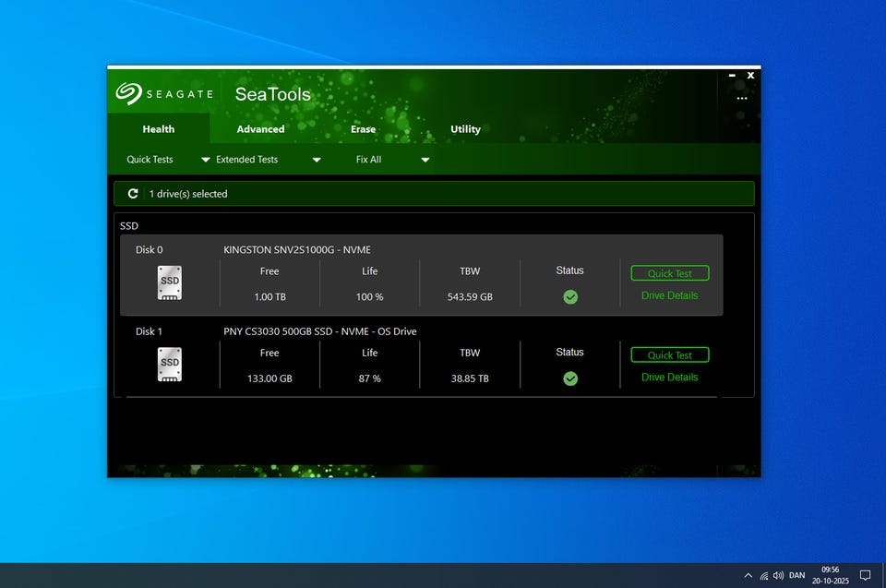Open the taskbar volume icon

(x=778, y=575)
